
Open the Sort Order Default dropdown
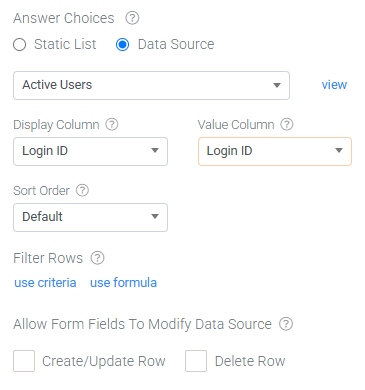(x=90, y=217)
